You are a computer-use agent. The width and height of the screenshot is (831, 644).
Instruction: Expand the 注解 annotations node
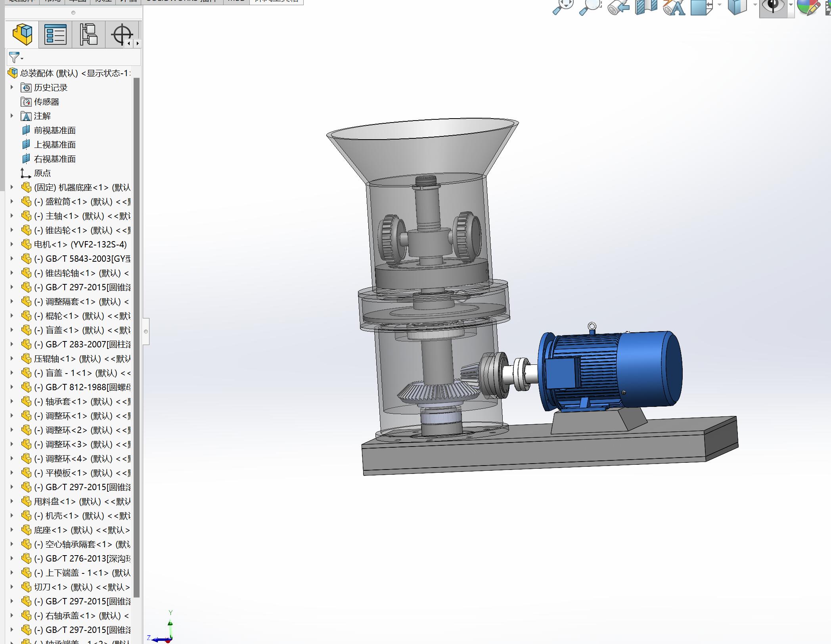(11, 116)
